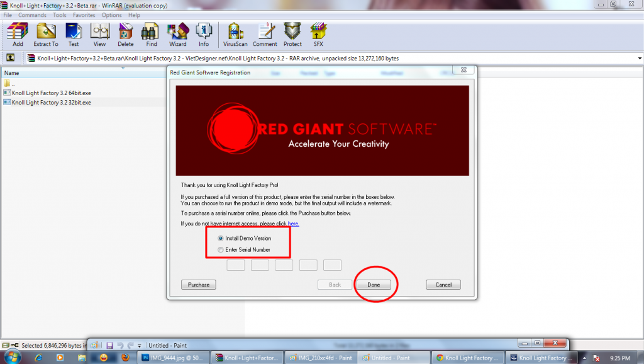
Task: Select Install Demo Version radio button
Action: (221, 238)
